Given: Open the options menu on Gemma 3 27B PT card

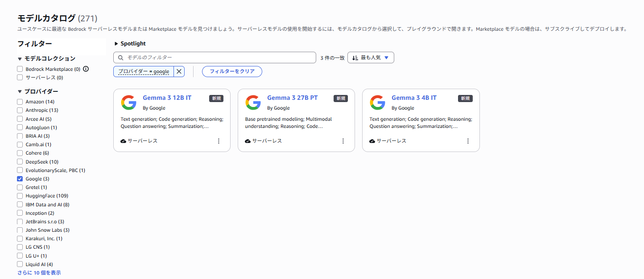Looking at the screenshot, I should [x=343, y=140].
